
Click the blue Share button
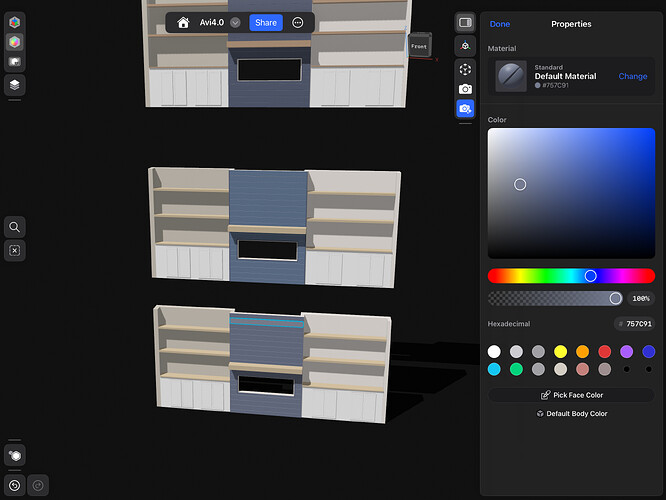coord(266,23)
